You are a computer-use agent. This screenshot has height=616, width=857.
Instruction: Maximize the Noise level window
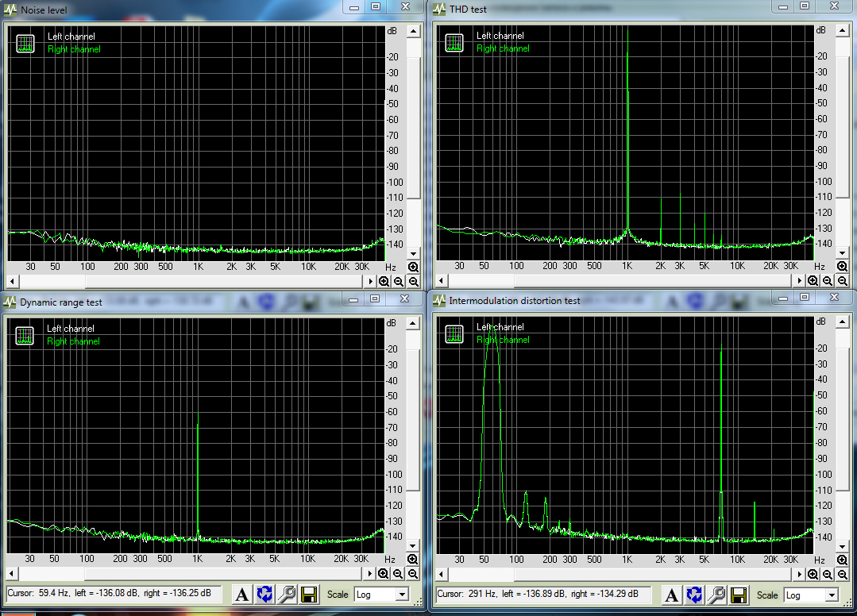pos(376,6)
